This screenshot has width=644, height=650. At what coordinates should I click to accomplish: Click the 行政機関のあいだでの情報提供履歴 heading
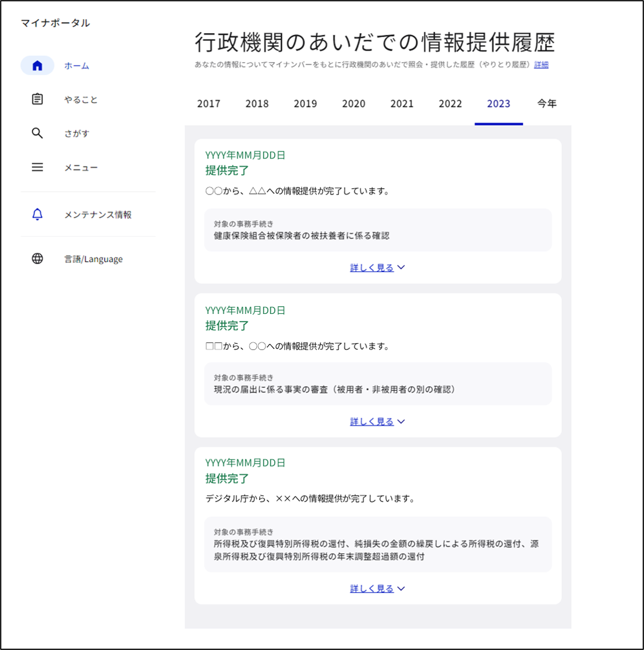(x=375, y=43)
